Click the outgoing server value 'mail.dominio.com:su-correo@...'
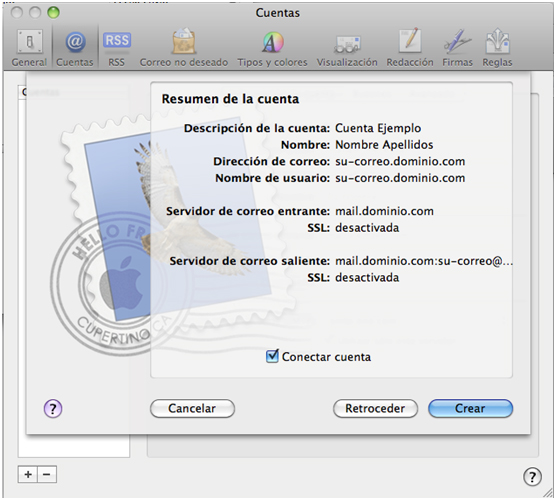Screen dimensions: 556x500 [424, 261]
